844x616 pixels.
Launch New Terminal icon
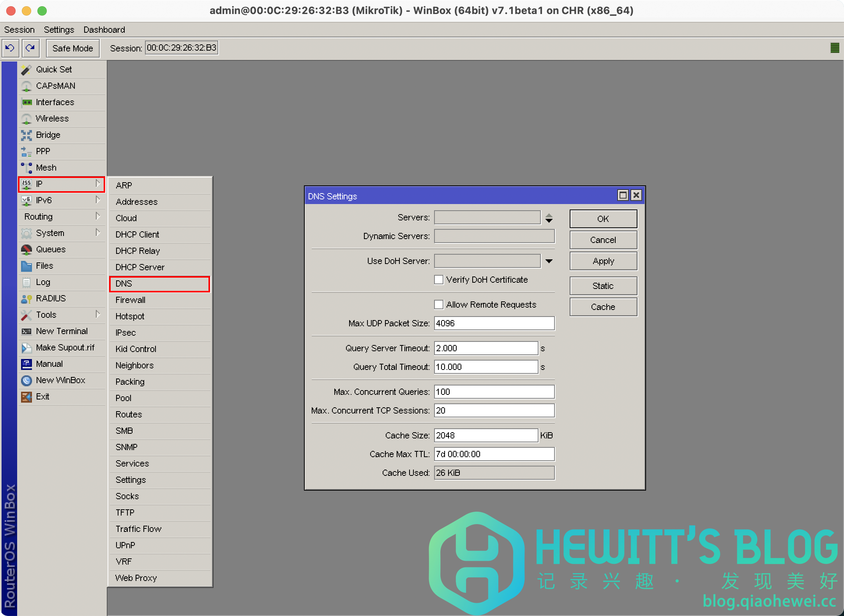pos(26,331)
